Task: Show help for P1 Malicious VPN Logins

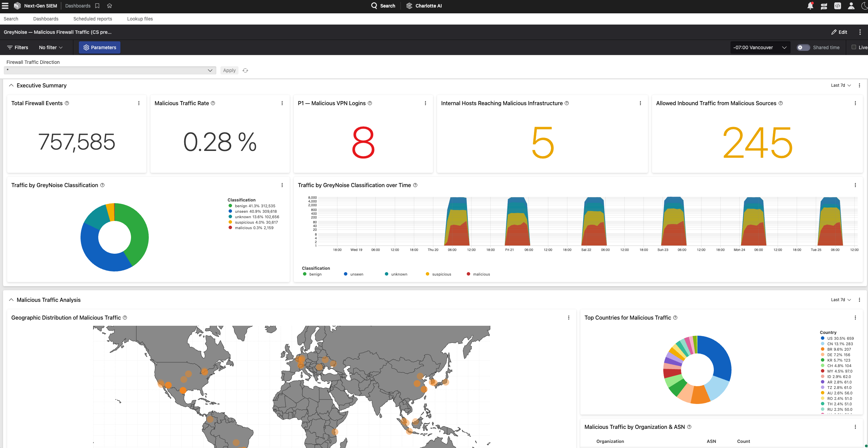Action: click(370, 103)
